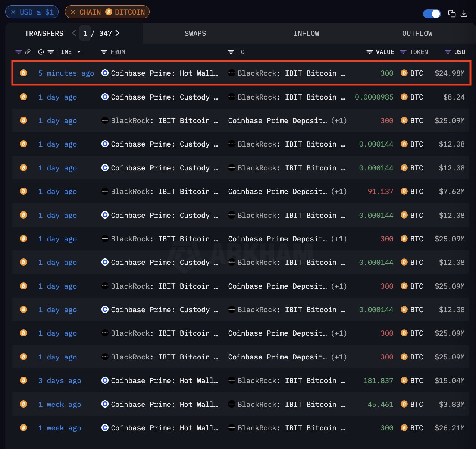
Task: Remove the USD ≥ $1 filter chip
Action: point(13,12)
